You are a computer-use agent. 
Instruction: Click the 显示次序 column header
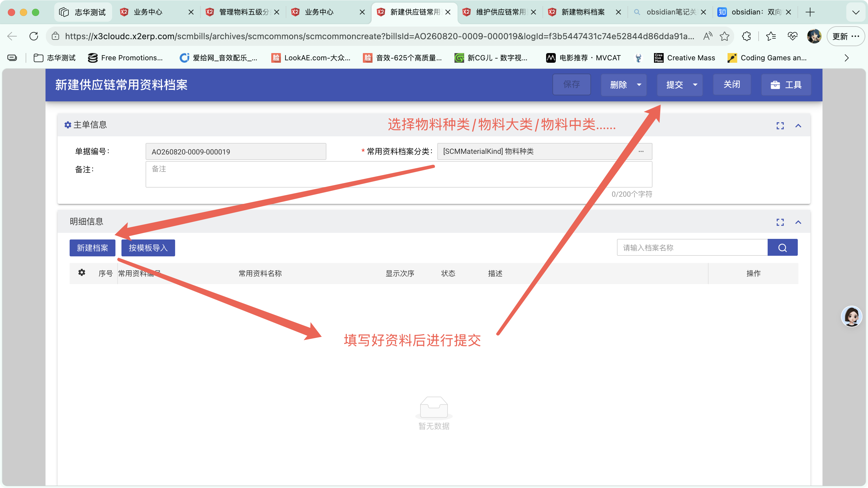point(400,273)
